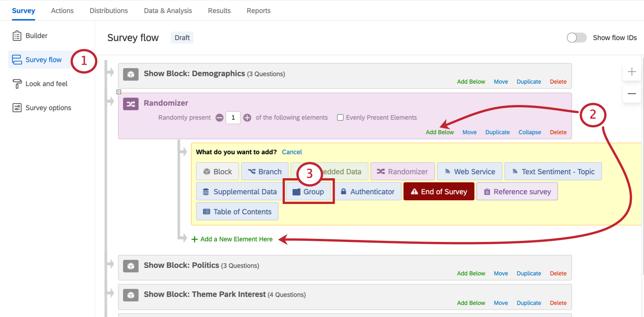Click Add a New Element Here
This screenshot has width=644, height=317.
click(236, 239)
